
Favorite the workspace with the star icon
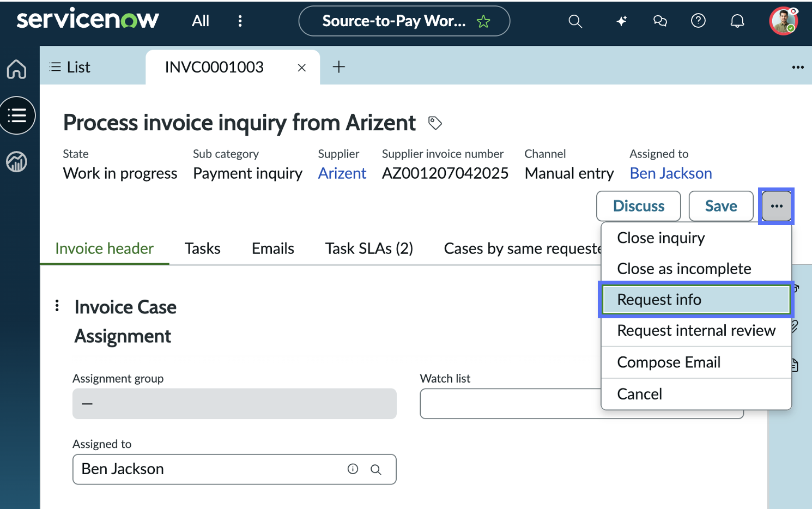[483, 21]
